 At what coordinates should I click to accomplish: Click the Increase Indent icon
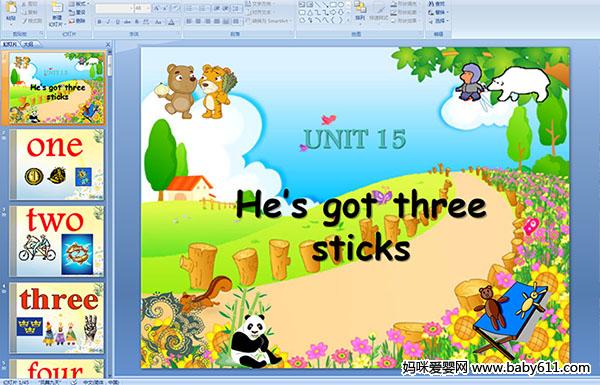pos(226,8)
